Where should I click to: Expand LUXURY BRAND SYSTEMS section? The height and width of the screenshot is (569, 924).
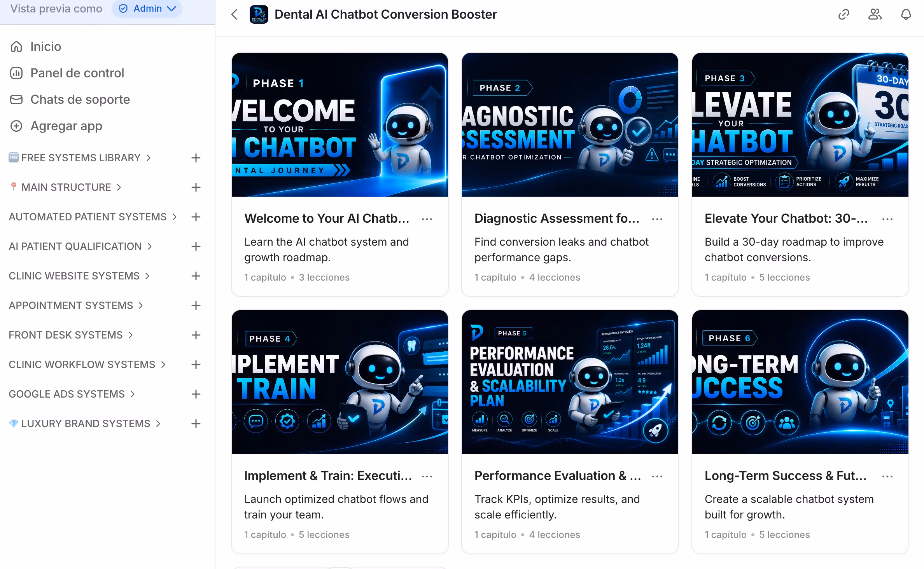[85, 424]
